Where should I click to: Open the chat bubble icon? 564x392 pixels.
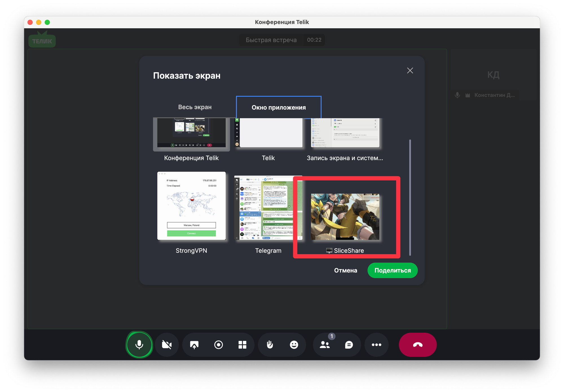pyautogui.click(x=349, y=345)
